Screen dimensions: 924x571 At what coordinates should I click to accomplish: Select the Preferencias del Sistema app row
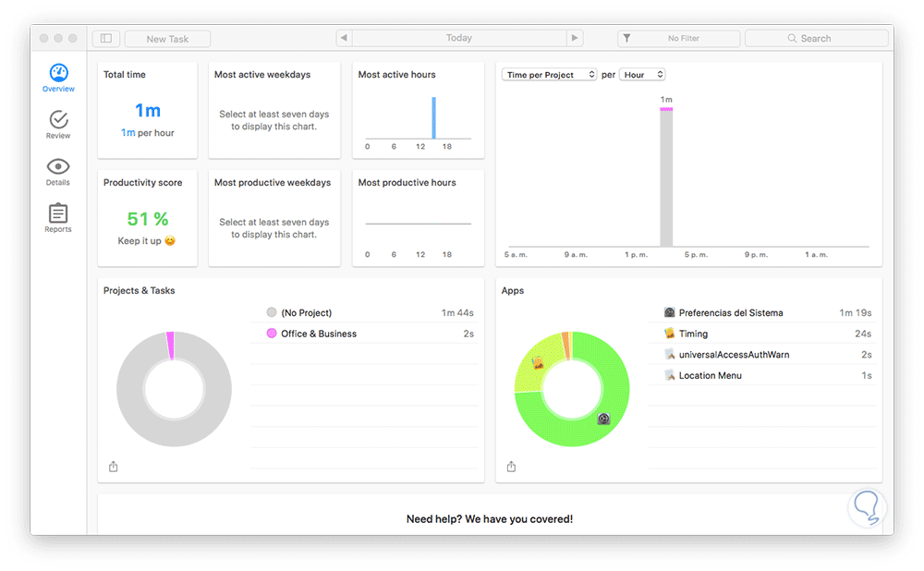pos(762,313)
